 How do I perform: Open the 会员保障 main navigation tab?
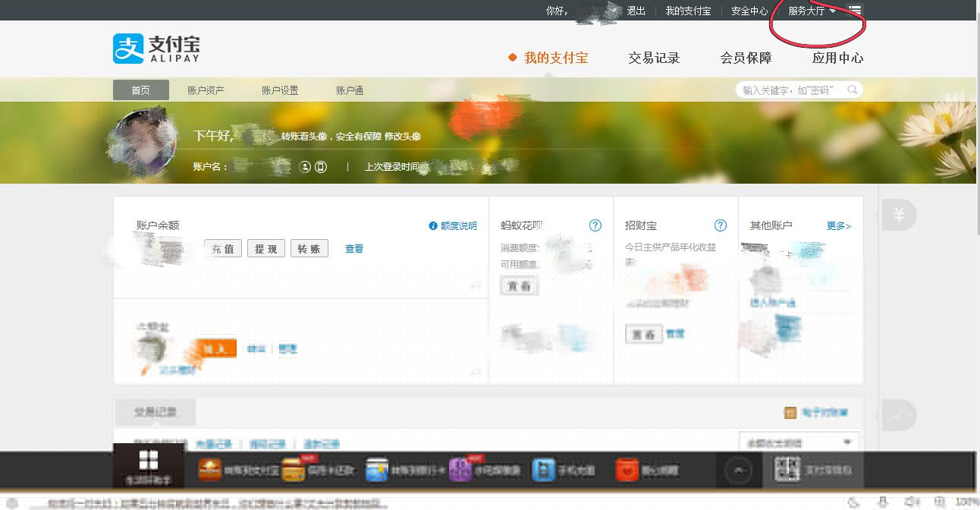click(746, 58)
